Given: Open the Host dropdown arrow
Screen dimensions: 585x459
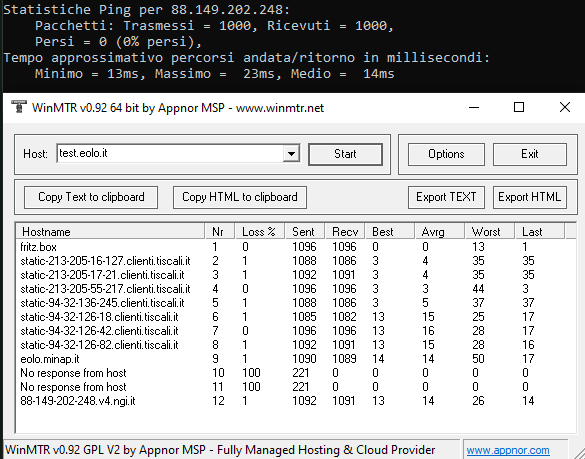Looking at the screenshot, I should [x=291, y=153].
